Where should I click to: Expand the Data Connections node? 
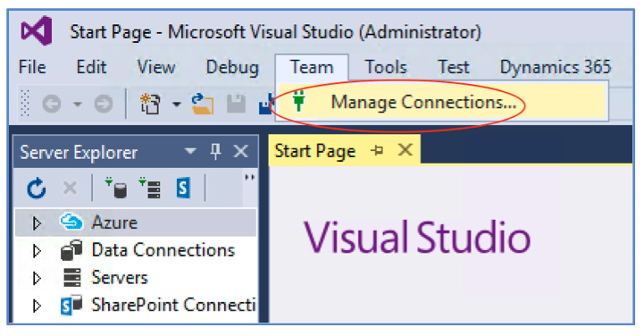tap(37, 250)
